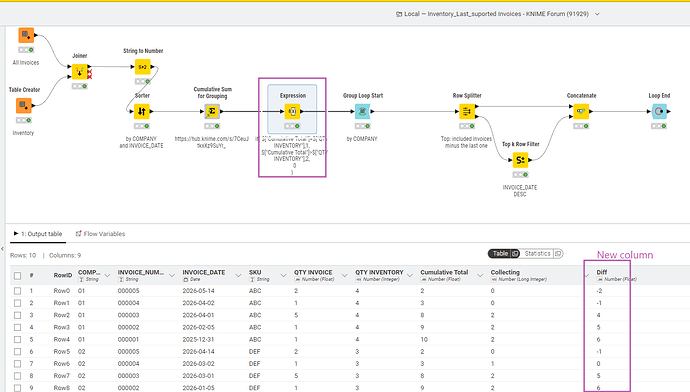Click the Flow Variables tab icon
Image resolution: width=690 pixels, height=392 pixels.
pos(78,234)
